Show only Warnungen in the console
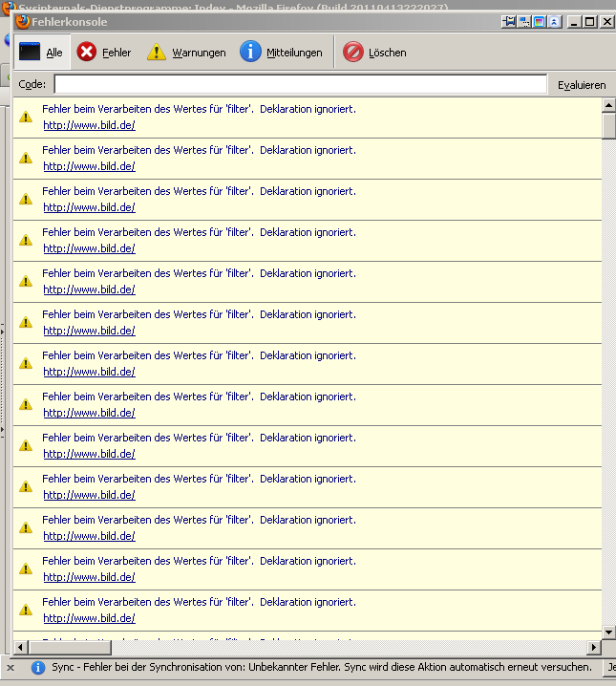The width and height of the screenshot is (616, 686). 186,52
